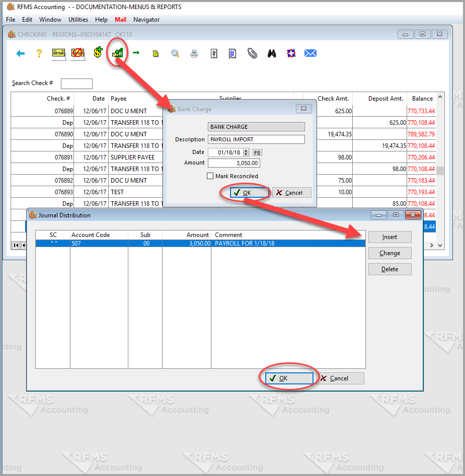Click OK in the Bank Charge dialog
Screen dimensions: 465x476
(x=249, y=193)
